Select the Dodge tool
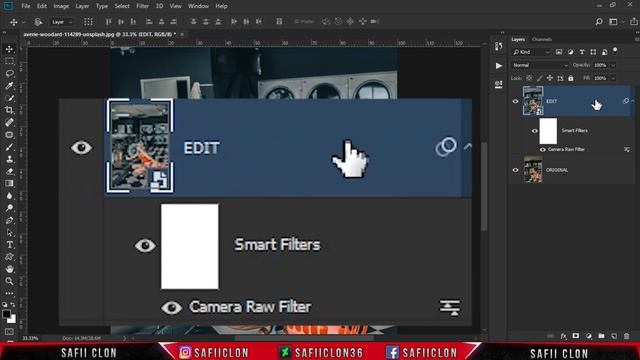 [9, 208]
